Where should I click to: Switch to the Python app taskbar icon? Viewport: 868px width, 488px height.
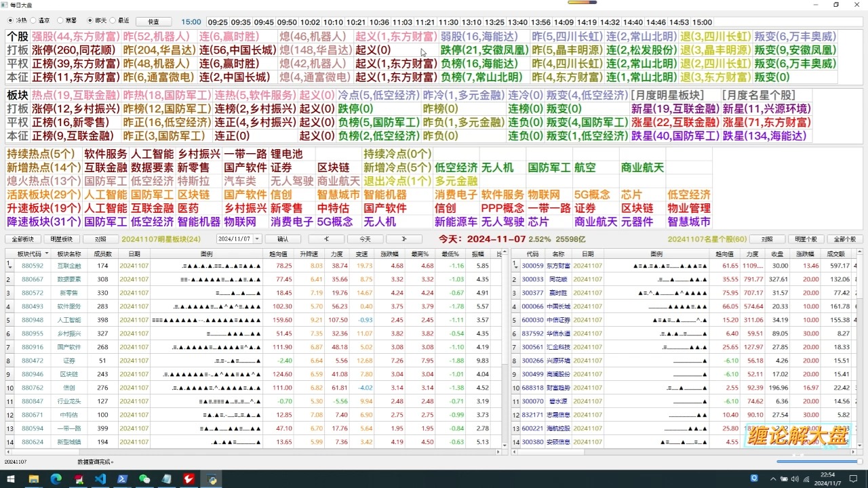point(212,479)
